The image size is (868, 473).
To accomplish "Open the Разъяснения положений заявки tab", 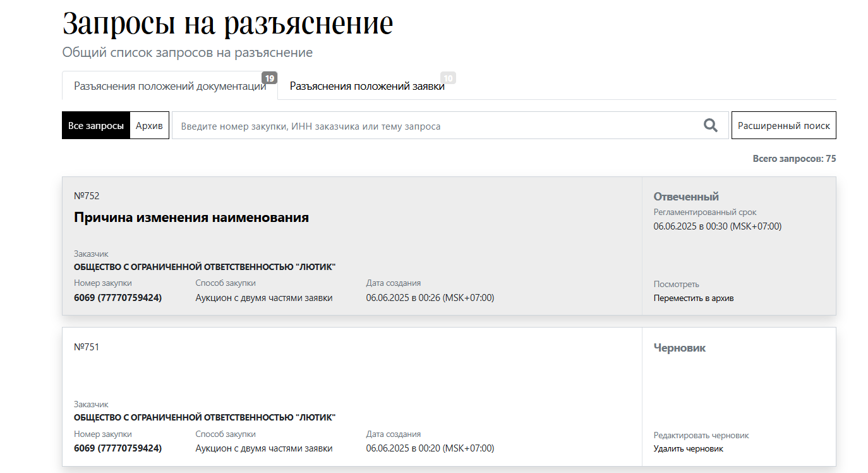I will point(367,87).
